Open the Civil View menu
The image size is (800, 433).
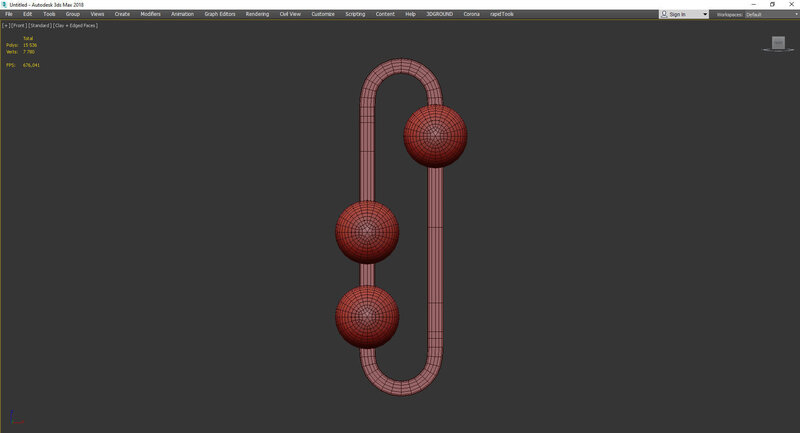(x=291, y=14)
